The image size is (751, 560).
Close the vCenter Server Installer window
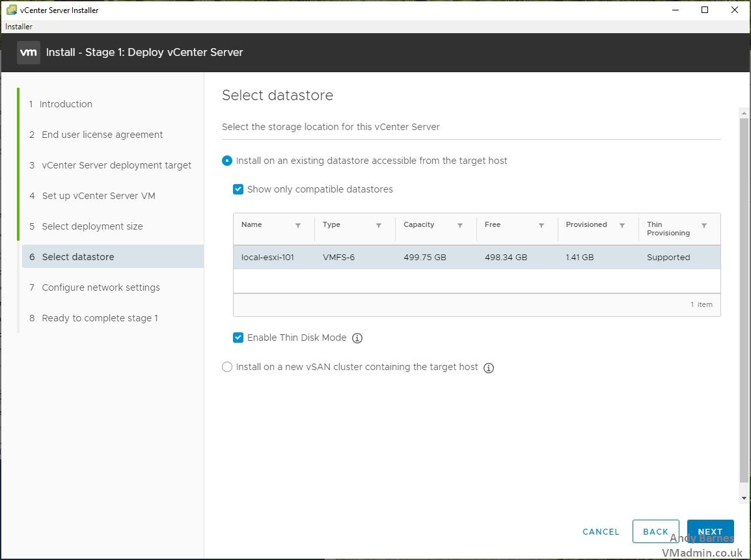[734, 10]
